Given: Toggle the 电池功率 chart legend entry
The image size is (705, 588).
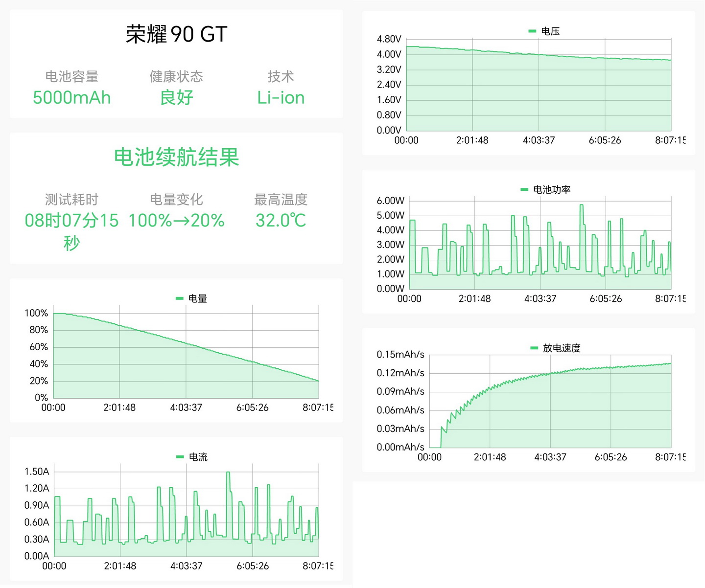Looking at the screenshot, I should click(545, 190).
